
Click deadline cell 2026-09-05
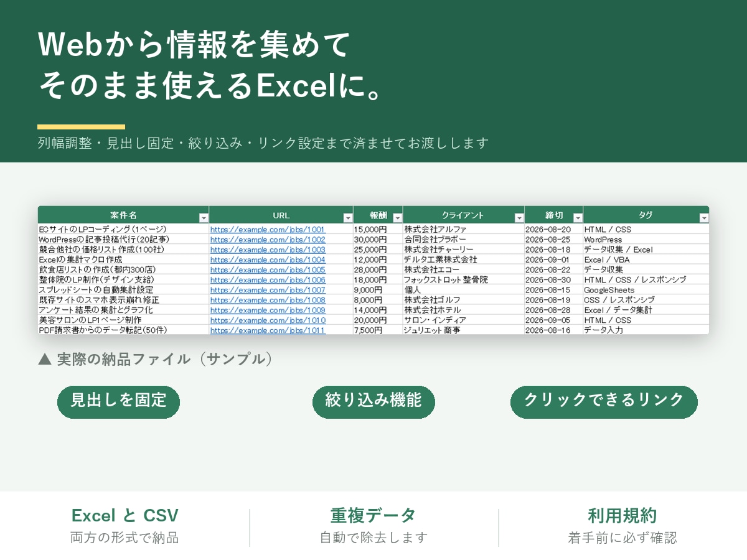click(554, 320)
